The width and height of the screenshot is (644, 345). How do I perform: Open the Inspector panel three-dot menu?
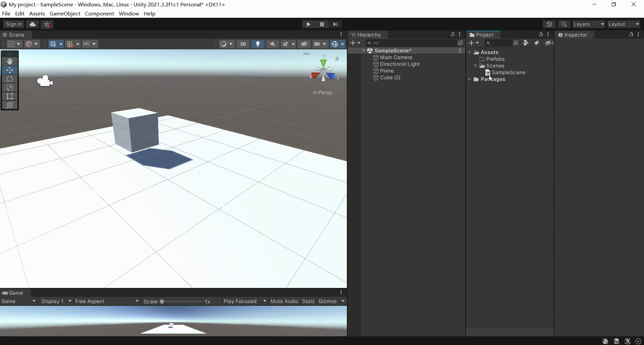click(638, 35)
